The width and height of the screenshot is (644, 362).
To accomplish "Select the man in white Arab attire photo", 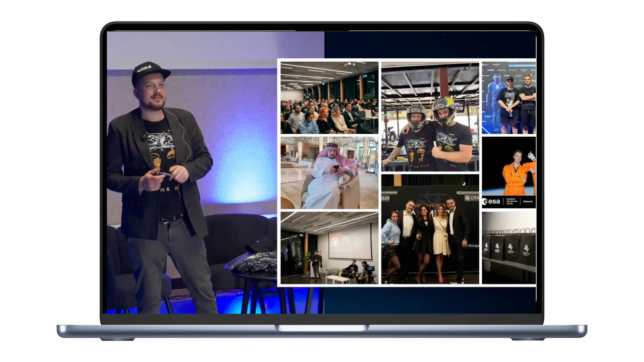I will tap(329, 173).
